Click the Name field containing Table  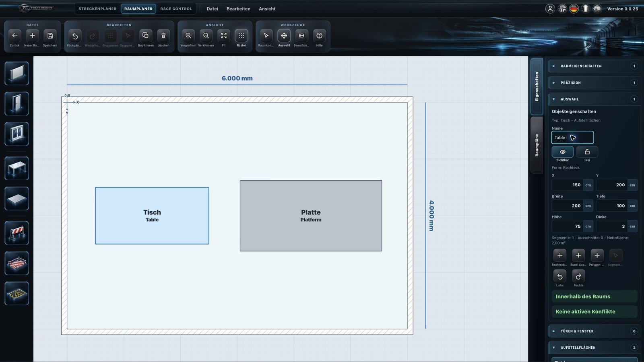pyautogui.click(x=572, y=138)
